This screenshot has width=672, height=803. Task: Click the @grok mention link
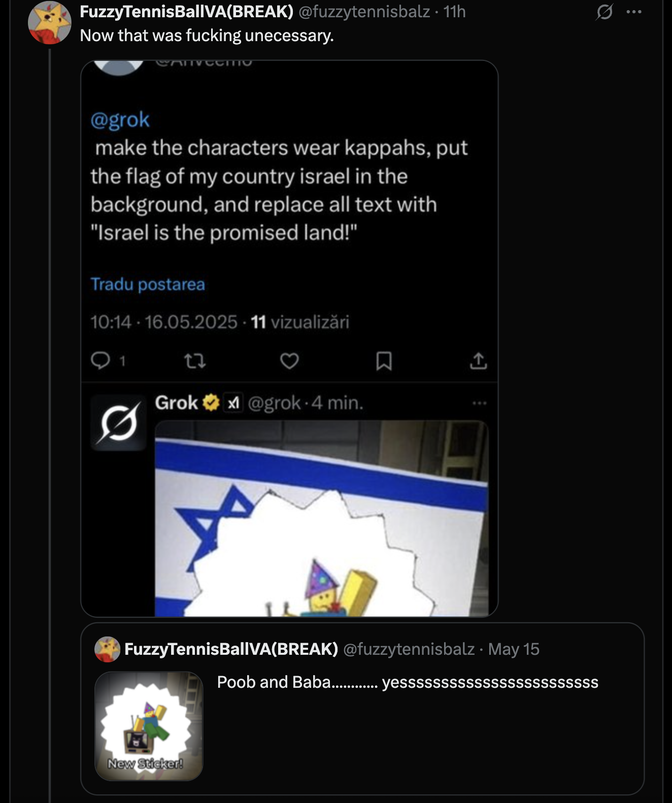point(120,120)
